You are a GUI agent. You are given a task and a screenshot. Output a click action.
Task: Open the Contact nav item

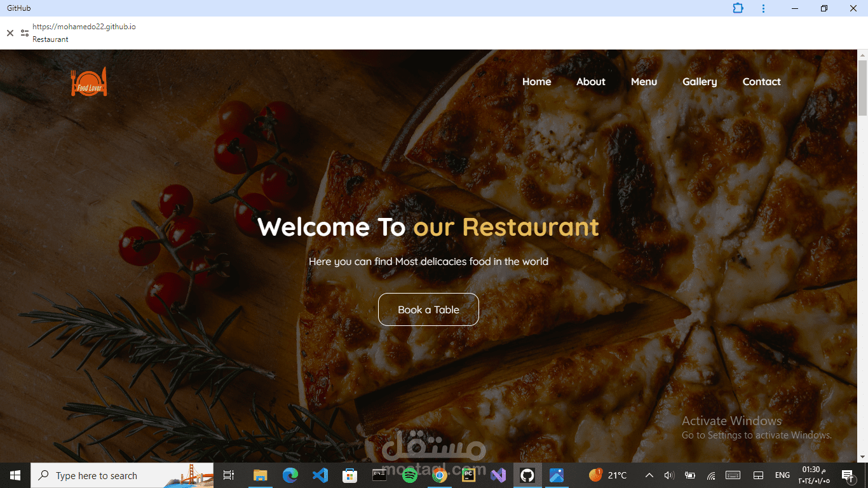coord(762,81)
